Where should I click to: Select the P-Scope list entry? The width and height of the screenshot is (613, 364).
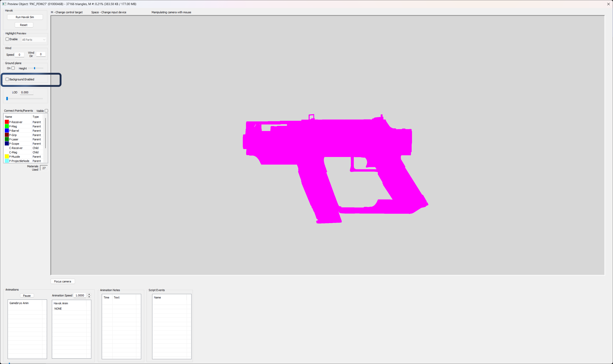tap(24, 144)
